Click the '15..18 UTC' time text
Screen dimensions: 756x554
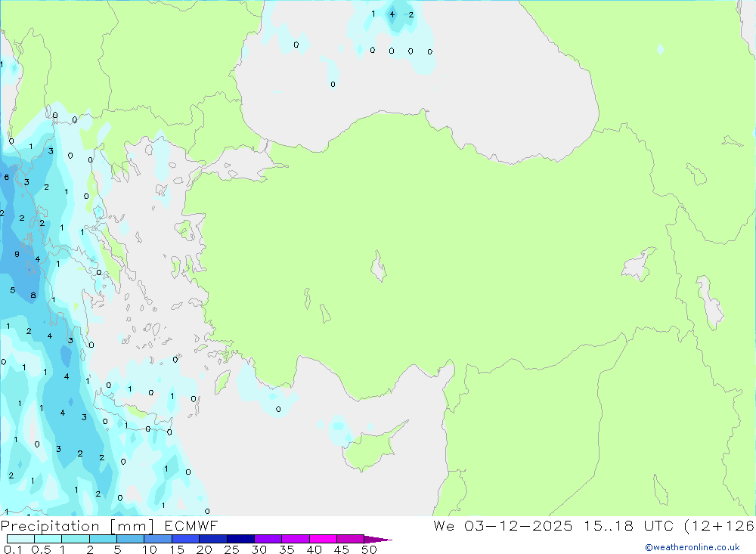(x=628, y=526)
